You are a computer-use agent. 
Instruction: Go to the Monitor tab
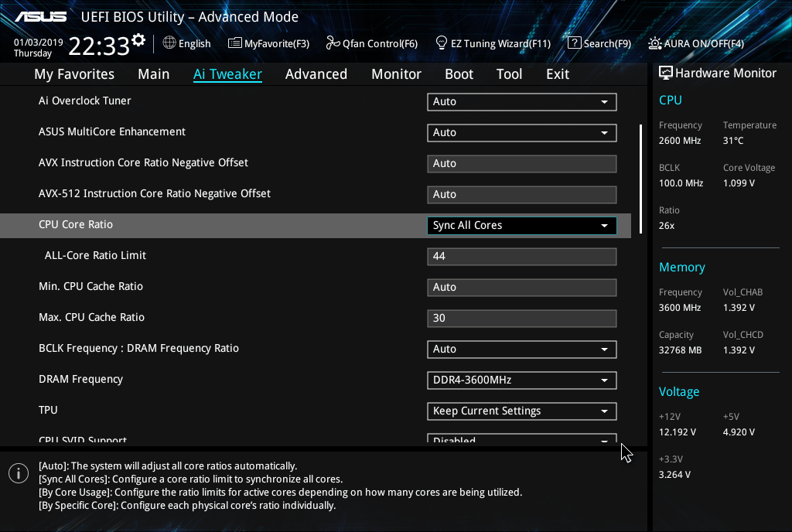(x=396, y=74)
